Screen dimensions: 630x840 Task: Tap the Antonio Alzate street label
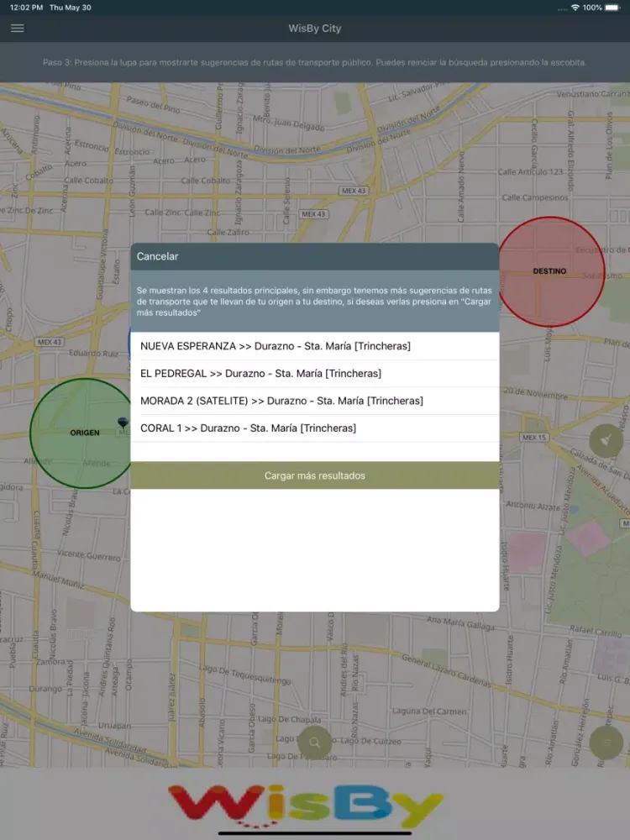pos(533,506)
